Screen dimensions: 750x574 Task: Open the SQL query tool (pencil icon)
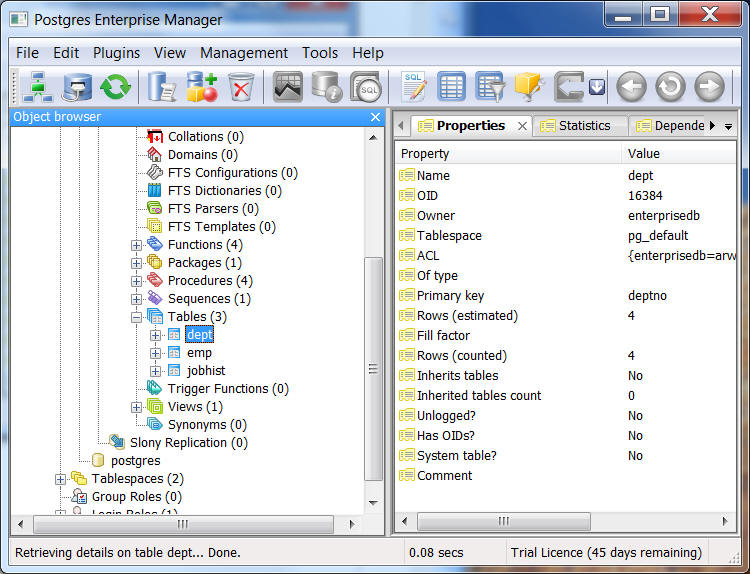point(413,88)
